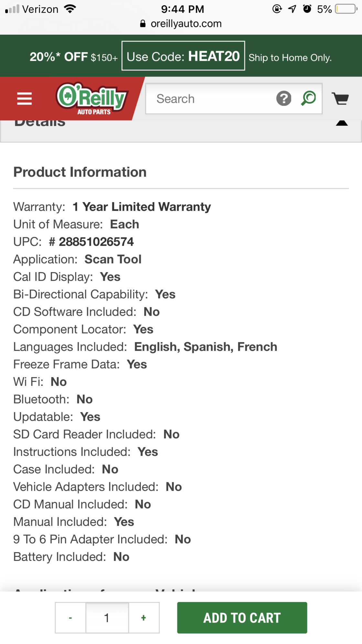
Task: Decrease quantity with the minus button
Action: [x=70, y=618]
